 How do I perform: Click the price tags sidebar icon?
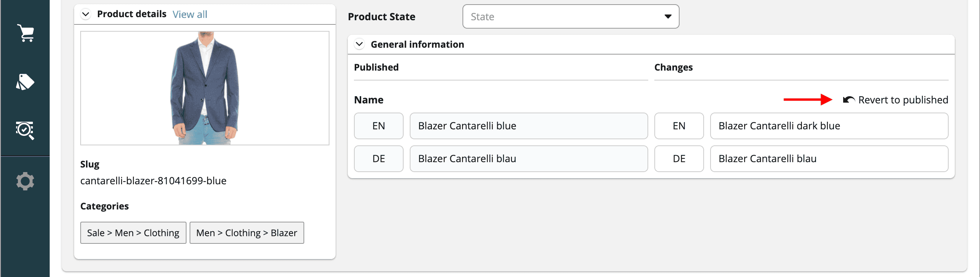pos(25,82)
